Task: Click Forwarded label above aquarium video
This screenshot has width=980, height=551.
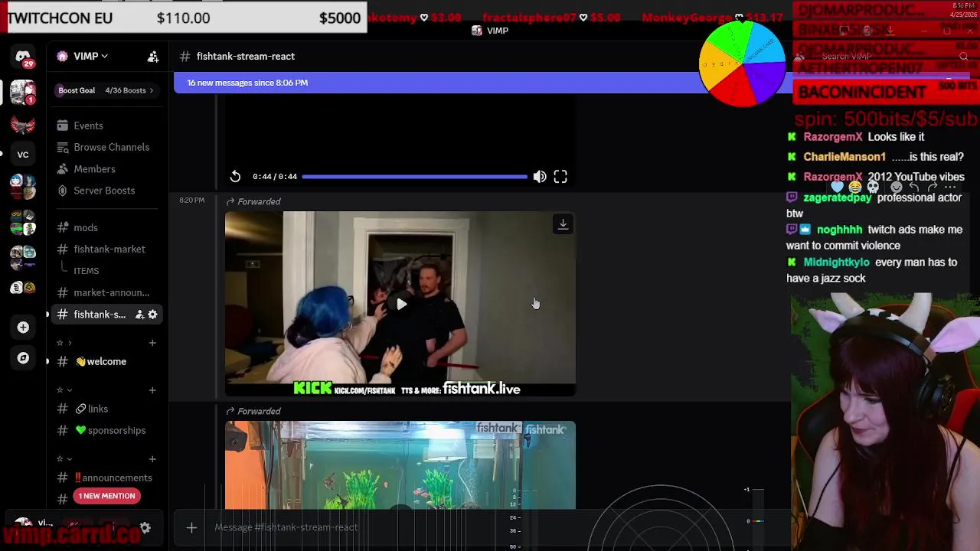Action: pos(259,411)
